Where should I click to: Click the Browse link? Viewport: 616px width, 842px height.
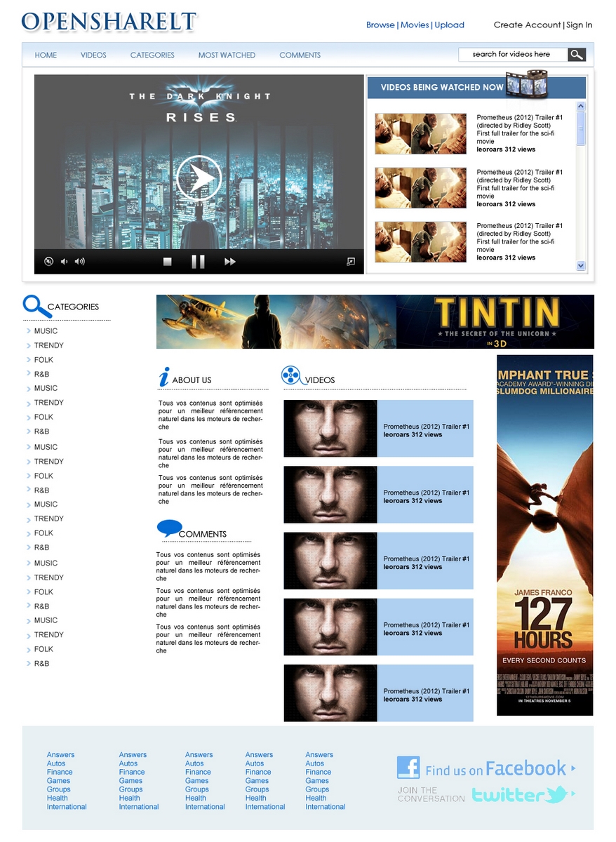380,25
